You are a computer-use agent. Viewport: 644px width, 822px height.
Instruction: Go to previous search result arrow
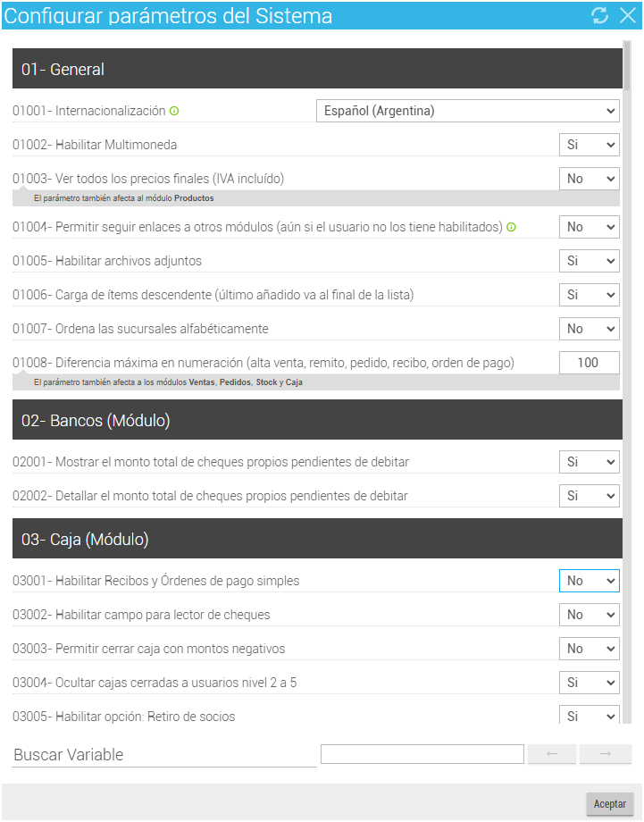[552, 754]
